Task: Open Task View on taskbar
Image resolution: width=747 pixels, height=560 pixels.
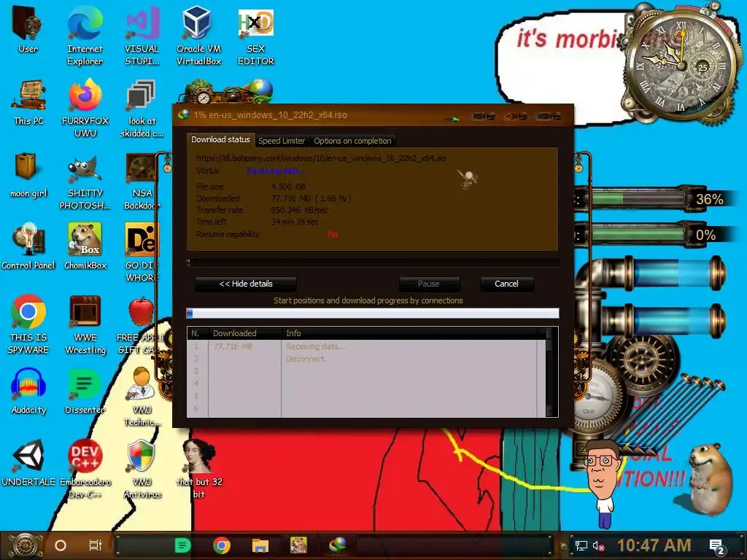Action: click(x=96, y=545)
